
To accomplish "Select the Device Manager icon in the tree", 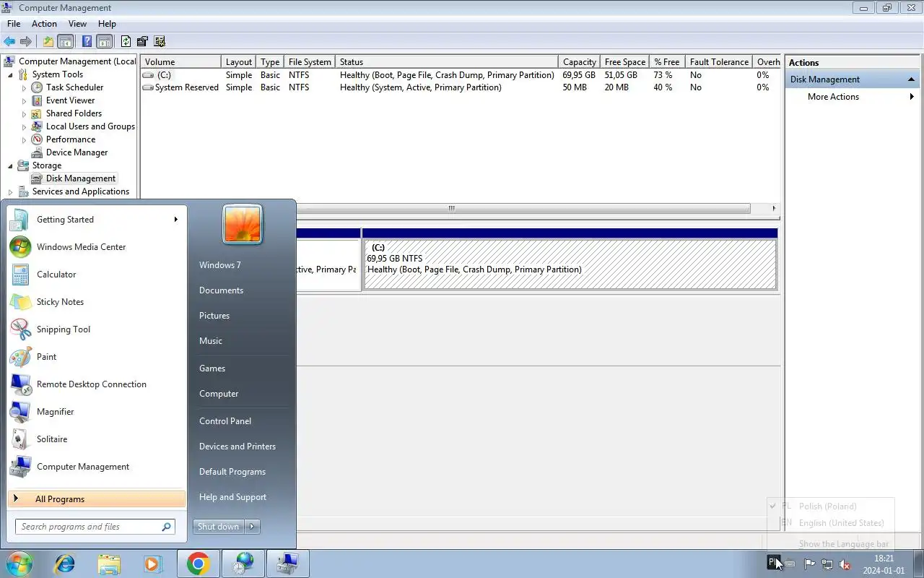I will (37, 152).
